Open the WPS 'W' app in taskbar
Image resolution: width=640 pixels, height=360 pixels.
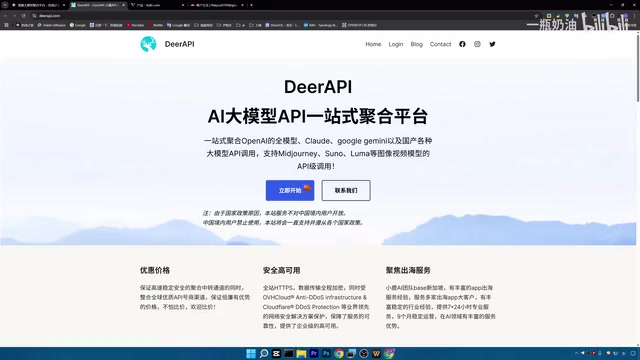coord(376,353)
